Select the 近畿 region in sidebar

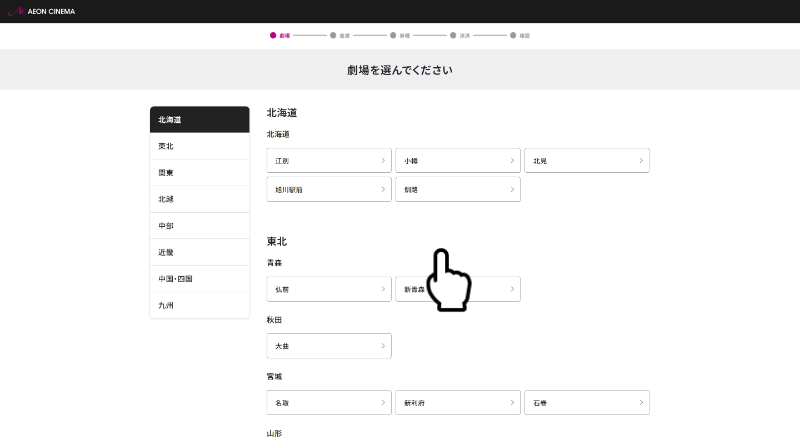[199, 252]
